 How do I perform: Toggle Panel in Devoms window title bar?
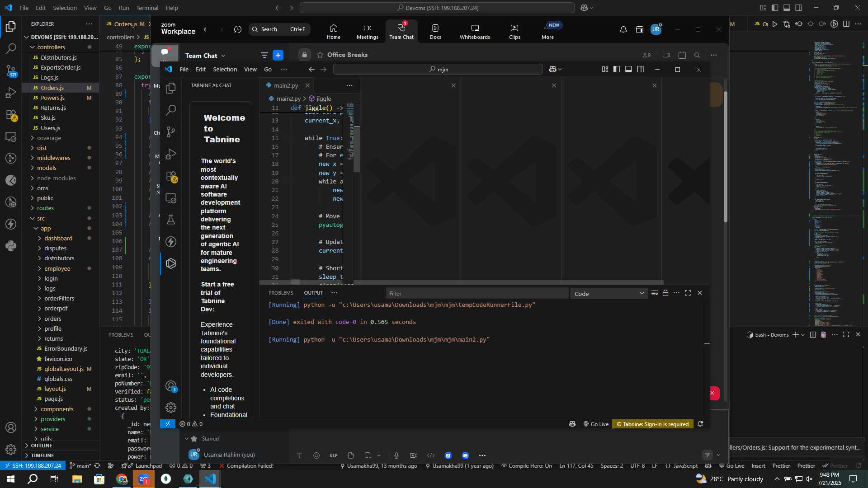pyautogui.click(x=787, y=8)
